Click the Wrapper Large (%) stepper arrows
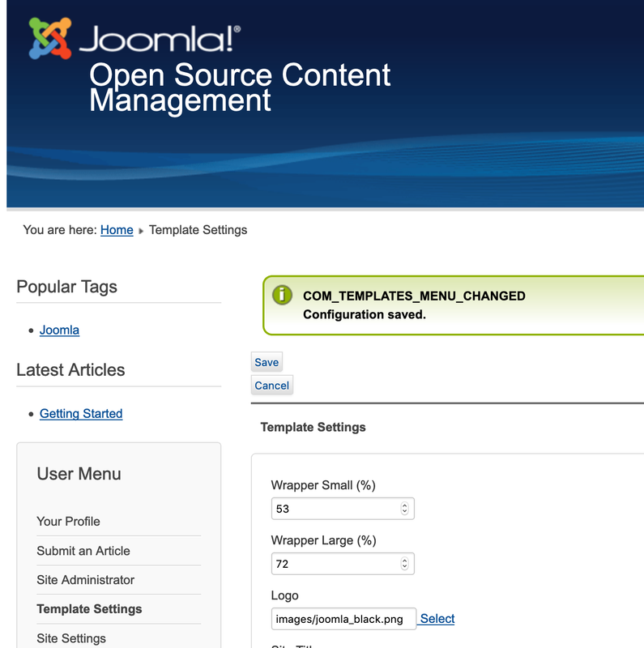Viewport: 644px width, 648px height. 405,564
